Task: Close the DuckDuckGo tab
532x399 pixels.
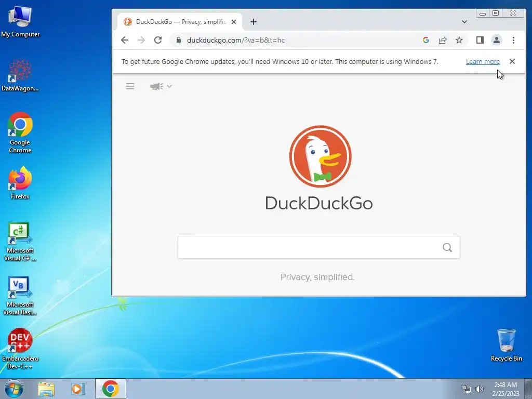Action: [234, 22]
